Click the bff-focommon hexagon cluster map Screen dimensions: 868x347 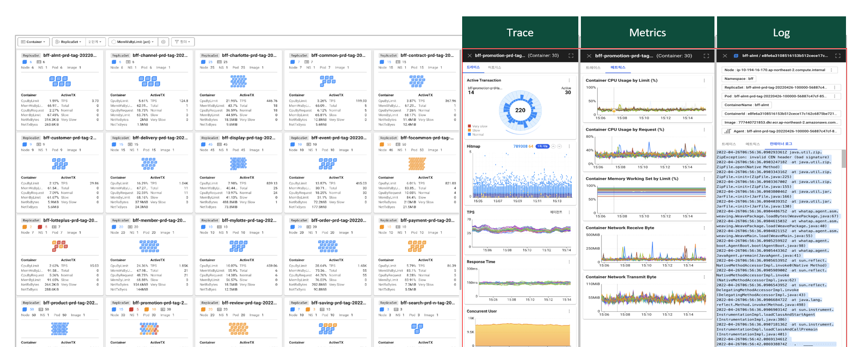(x=417, y=163)
